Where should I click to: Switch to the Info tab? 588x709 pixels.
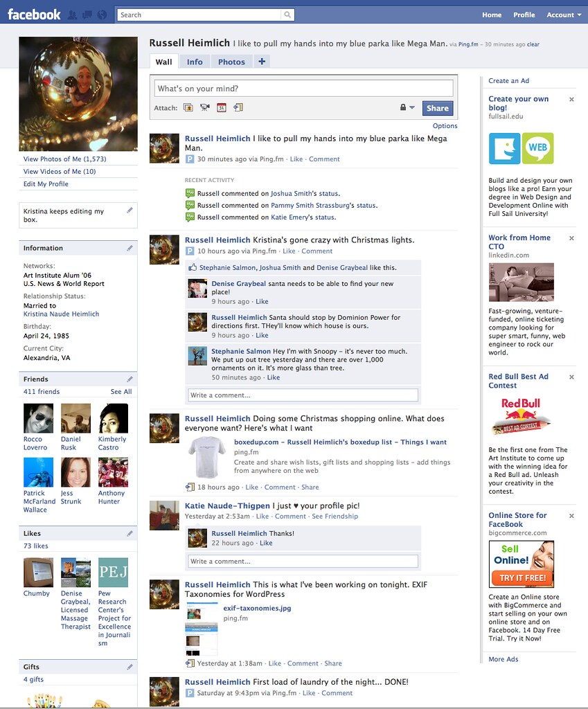point(195,62)
